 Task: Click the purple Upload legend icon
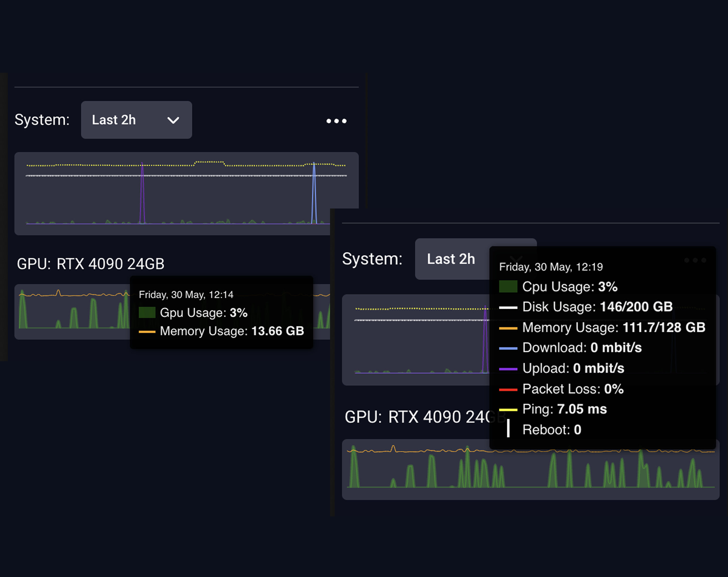[508, 368]
